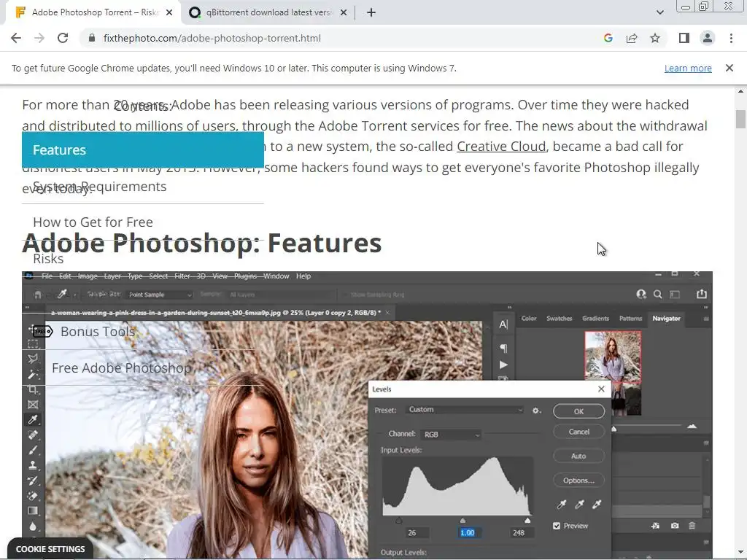The height and width of the screenshot is (560, 747).
Task: Open the Chrome profile menu
Action: (x=708, y=38)
